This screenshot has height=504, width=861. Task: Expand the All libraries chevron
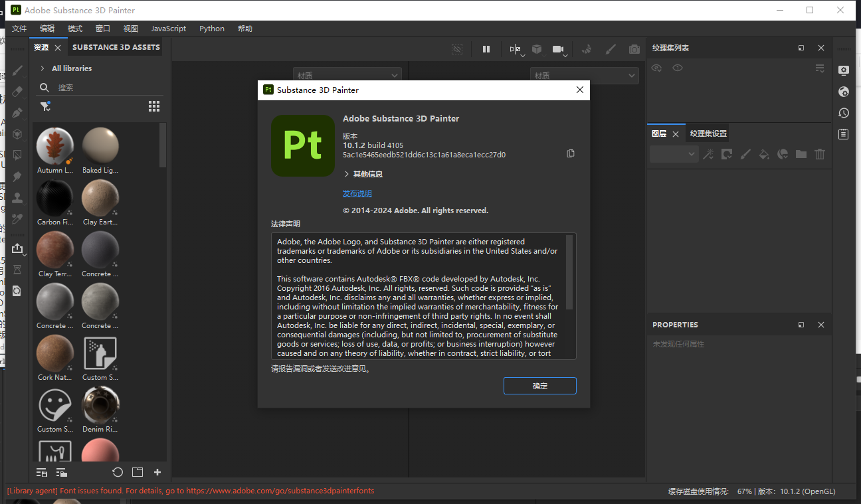point(43,68)
